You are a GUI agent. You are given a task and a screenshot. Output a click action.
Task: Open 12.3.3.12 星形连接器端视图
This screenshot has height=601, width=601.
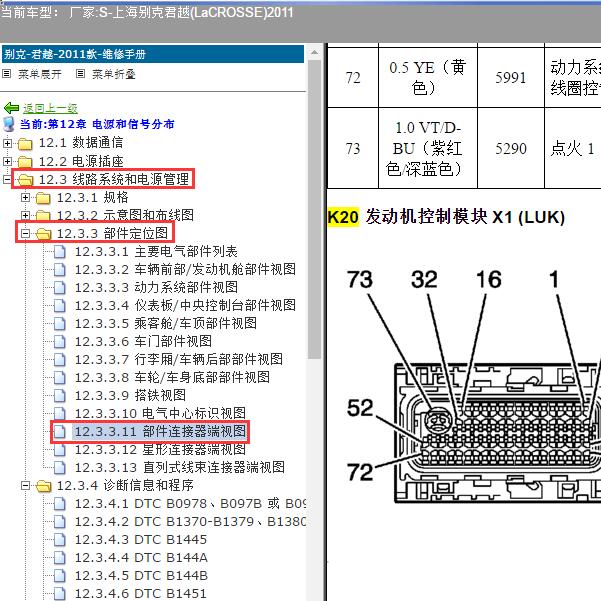tap(160, 450)
